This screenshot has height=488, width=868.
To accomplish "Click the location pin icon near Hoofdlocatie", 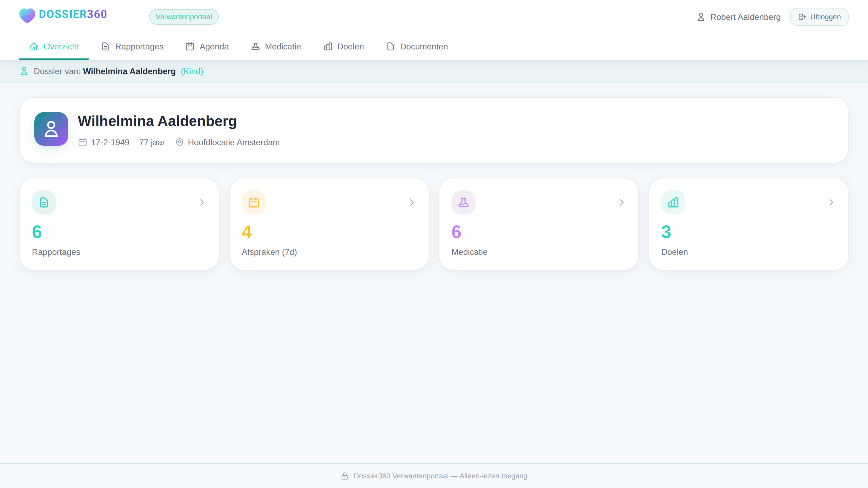I will coord(180,142).
